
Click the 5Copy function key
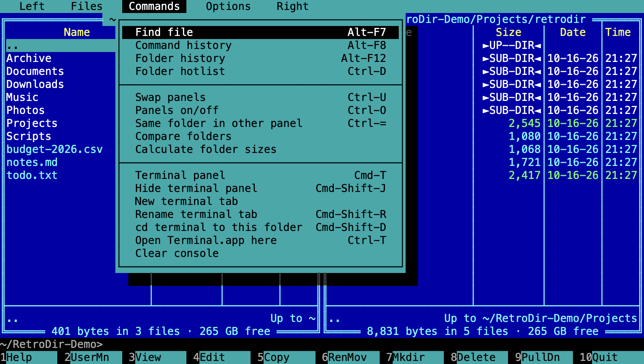click(x=286, y=357)
